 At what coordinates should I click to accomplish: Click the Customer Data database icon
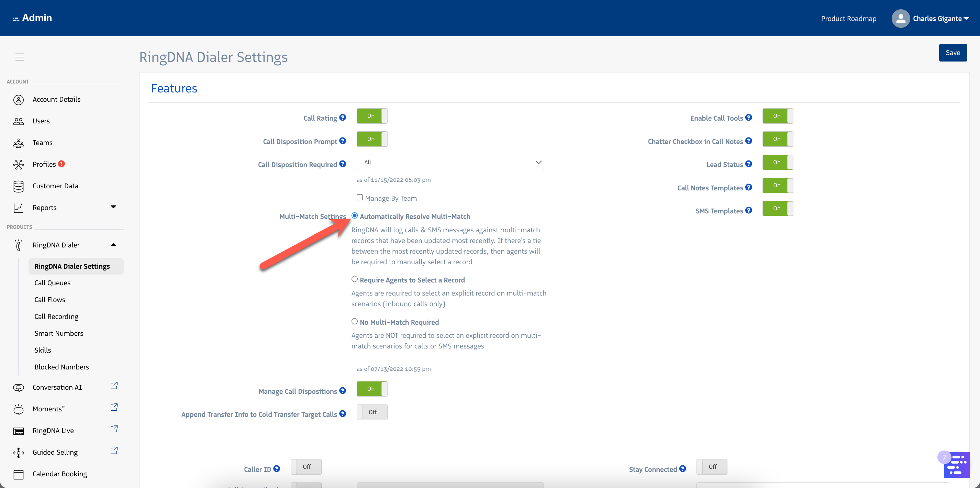click(x=18, y=186)
